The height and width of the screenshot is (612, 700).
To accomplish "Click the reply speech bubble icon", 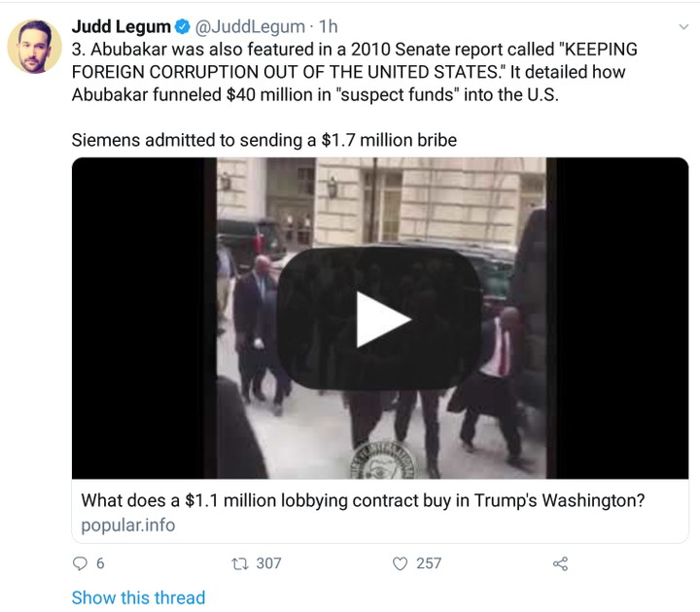I will point(80,563).
